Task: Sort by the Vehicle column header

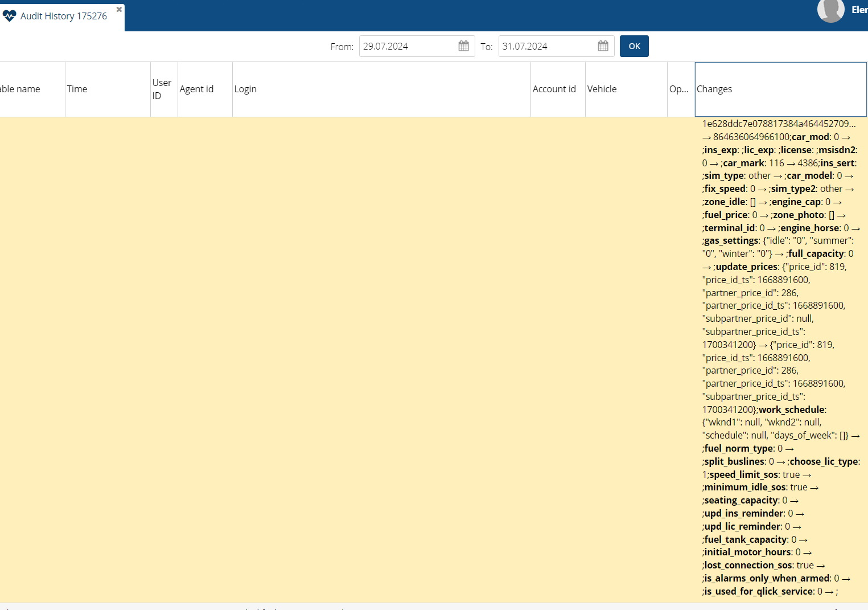Action: pos(602,89)
